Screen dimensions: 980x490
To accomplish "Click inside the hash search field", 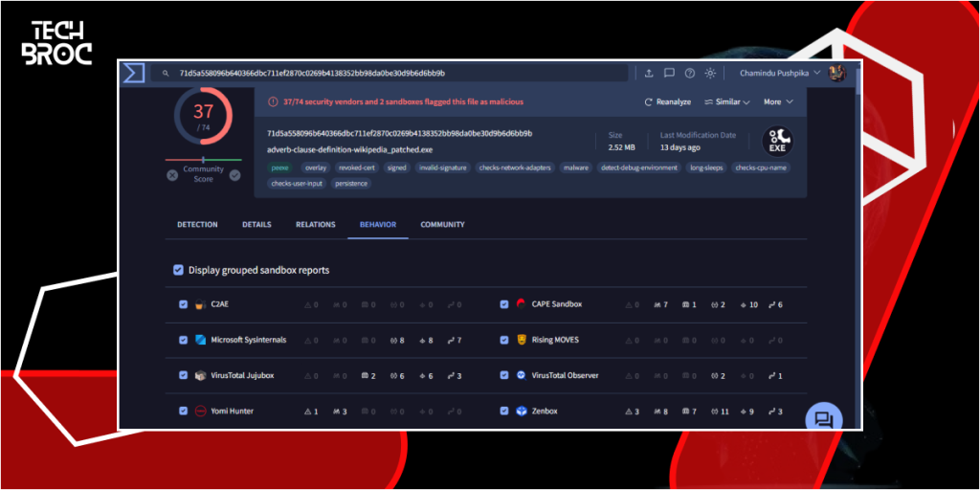I will (x=390, y=73).
